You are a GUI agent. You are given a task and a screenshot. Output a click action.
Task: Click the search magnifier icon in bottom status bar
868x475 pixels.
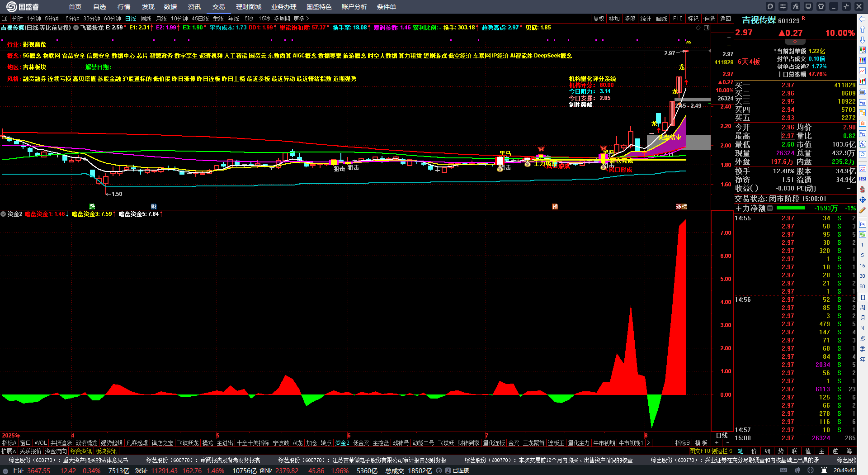pyautogui.click(x=440, y=470)
